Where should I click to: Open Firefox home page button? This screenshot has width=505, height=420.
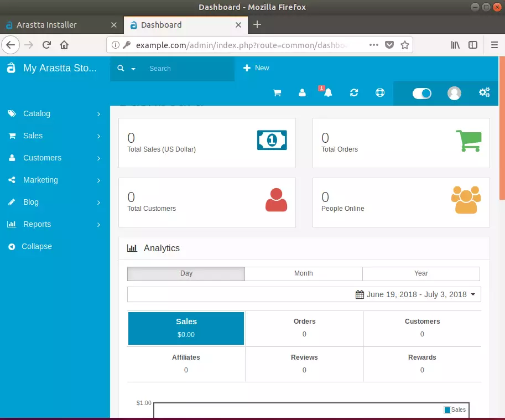64,45
